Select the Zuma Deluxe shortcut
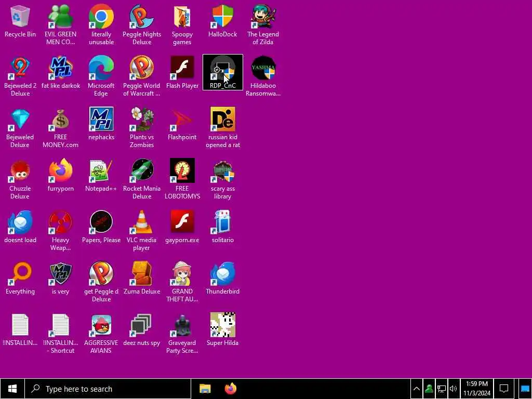Screen dimensions: 532x399 142,279
